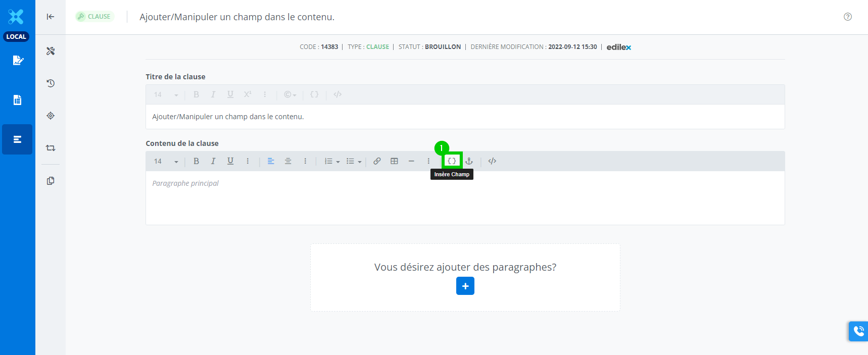Click the blue plus button to add paragraph
This screenshot has height=355, width=868.
coord(465,286)
